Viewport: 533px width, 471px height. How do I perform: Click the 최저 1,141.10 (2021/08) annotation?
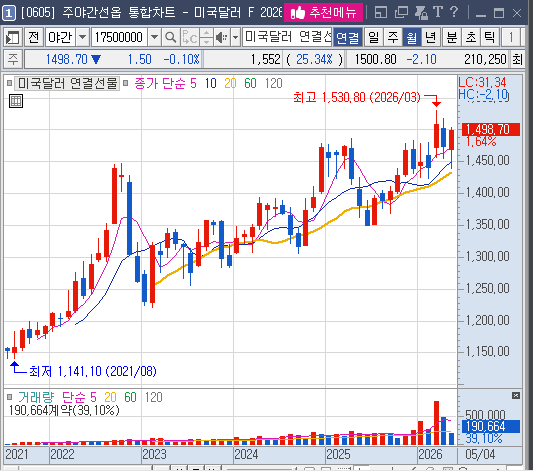93,371
